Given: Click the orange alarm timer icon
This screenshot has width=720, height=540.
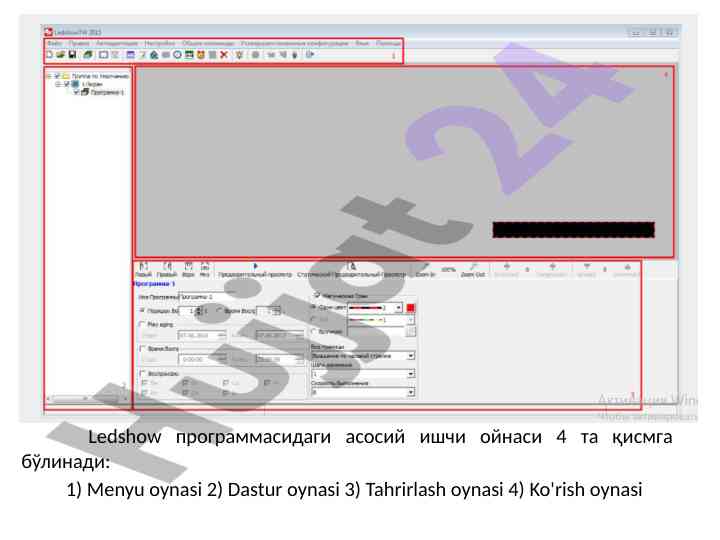Looking at the screenshot, I should click(x=201, y=55).
